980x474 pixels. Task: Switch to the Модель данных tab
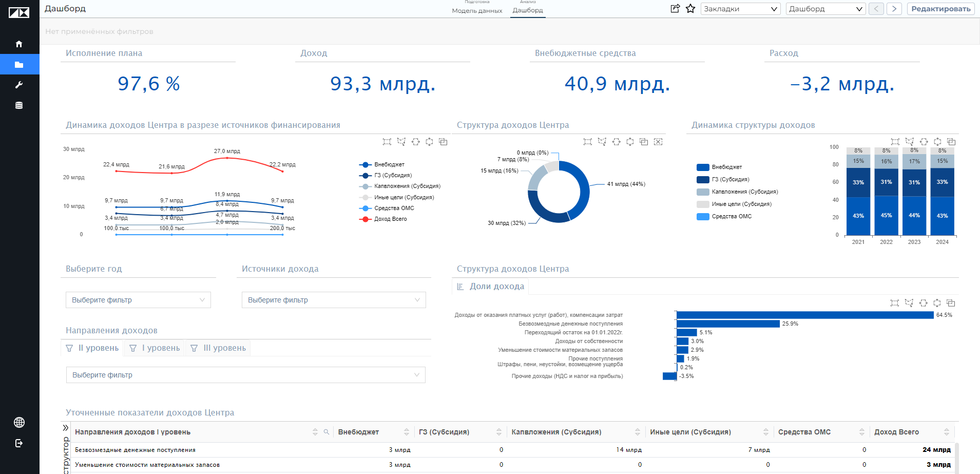tap(477, 11)
